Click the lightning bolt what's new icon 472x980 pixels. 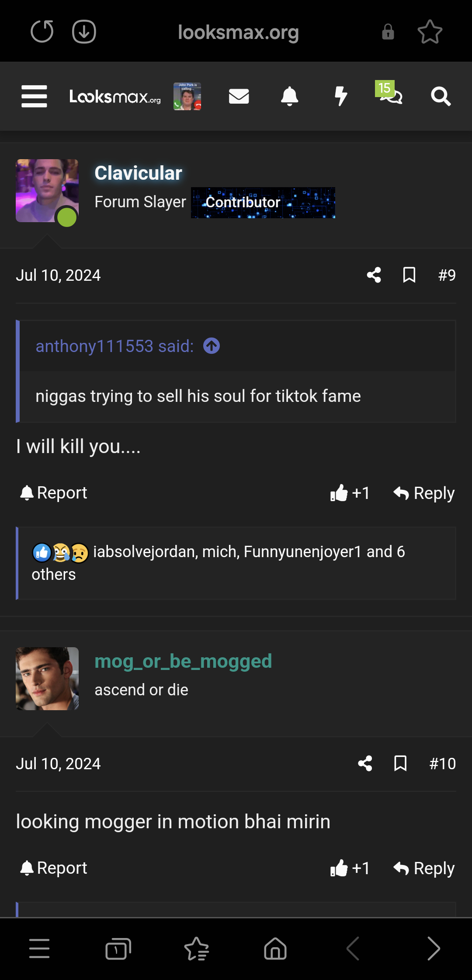(340, 96)
